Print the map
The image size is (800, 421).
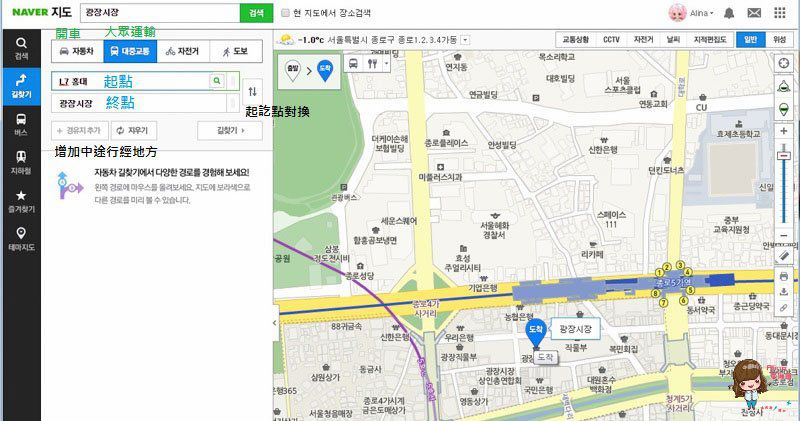(784, 277)
